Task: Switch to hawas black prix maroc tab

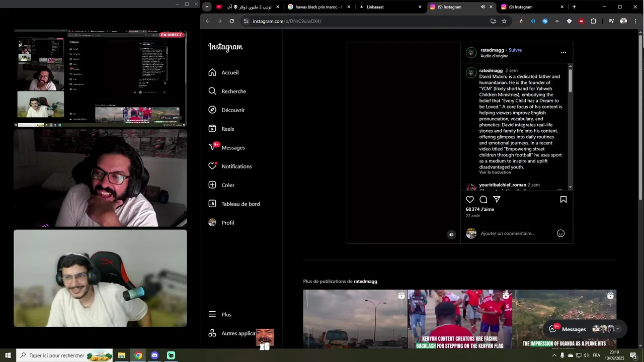Action: tap(318, 7)
